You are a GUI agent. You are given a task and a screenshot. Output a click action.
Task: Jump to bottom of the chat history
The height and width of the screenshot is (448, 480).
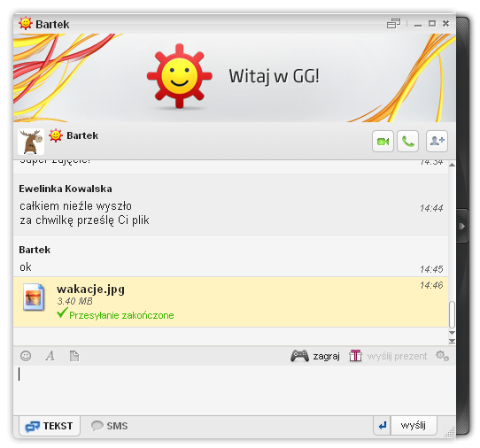[452, 341]
